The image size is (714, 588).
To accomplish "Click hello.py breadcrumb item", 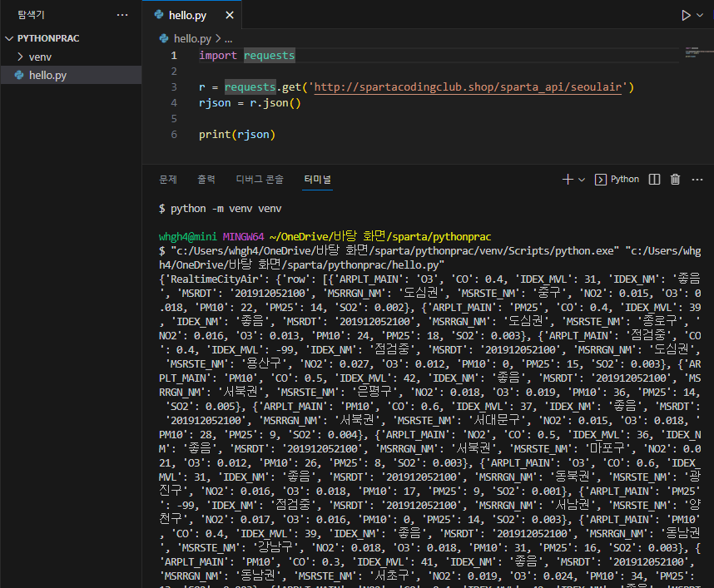I will (x=192, y=39).
